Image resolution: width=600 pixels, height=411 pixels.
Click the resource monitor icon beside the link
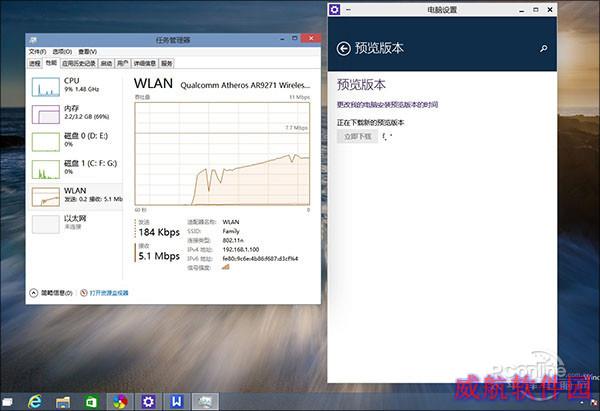pos(83,293)
